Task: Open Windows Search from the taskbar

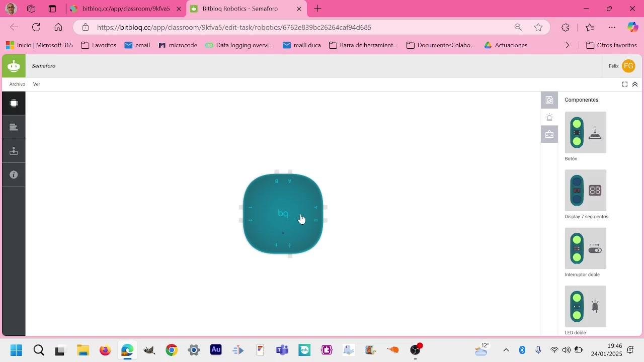Action: tap(39, 350)
